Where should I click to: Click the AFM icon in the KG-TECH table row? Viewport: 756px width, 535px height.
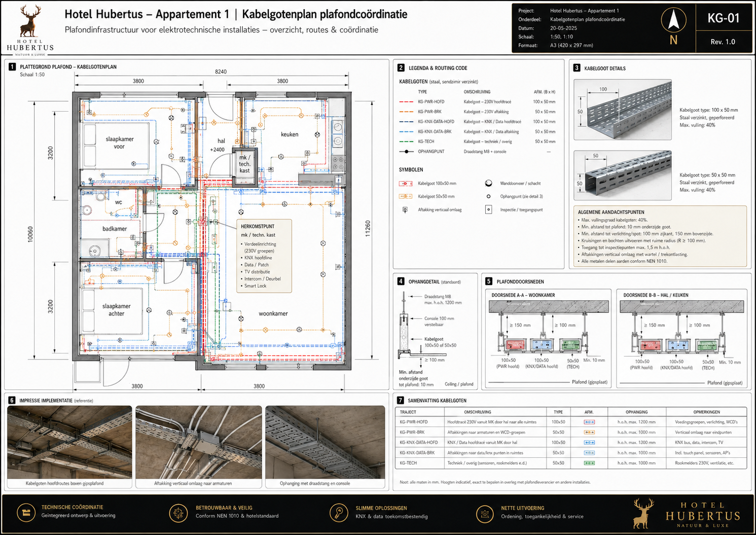click(x=589, y=463)
